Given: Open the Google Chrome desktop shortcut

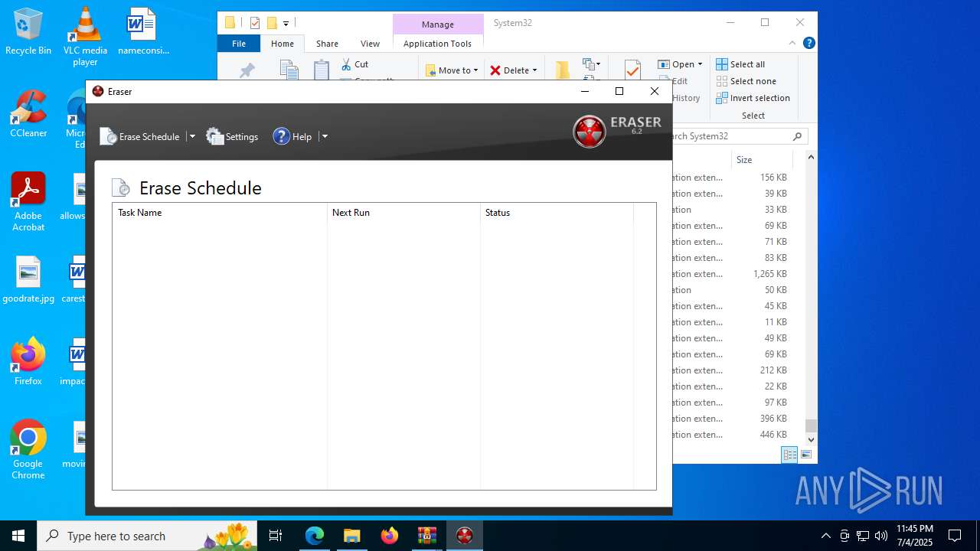Looking at the screenshot, I should click(28, 449).
